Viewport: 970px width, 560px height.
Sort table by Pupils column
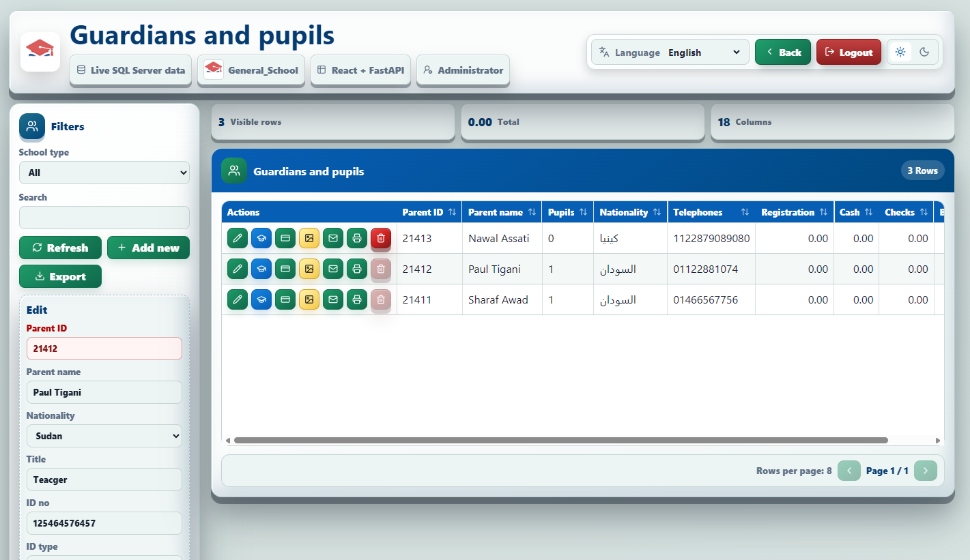[x=568, y=212]
